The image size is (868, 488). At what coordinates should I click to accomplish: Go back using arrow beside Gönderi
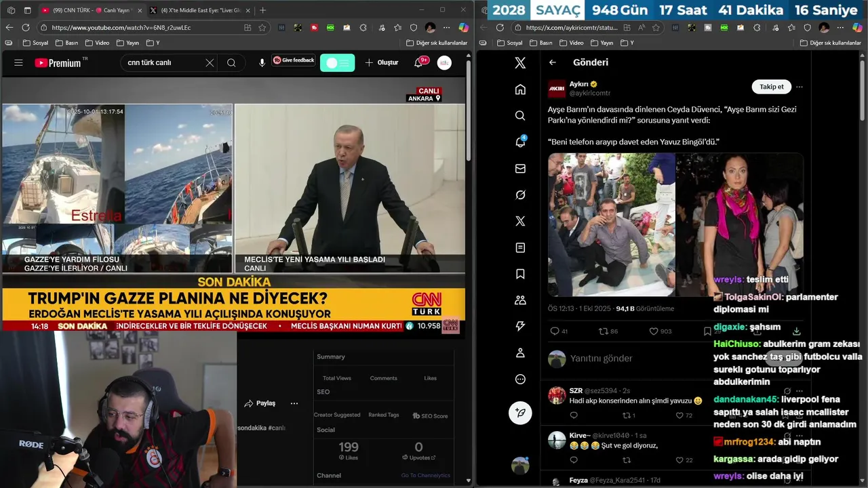(553, 62)
